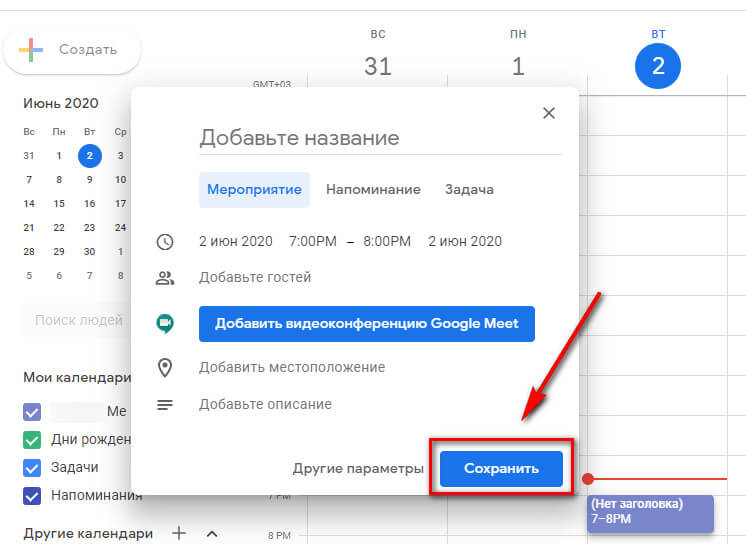Select June 17 in mini calendar

pos(120,204)
